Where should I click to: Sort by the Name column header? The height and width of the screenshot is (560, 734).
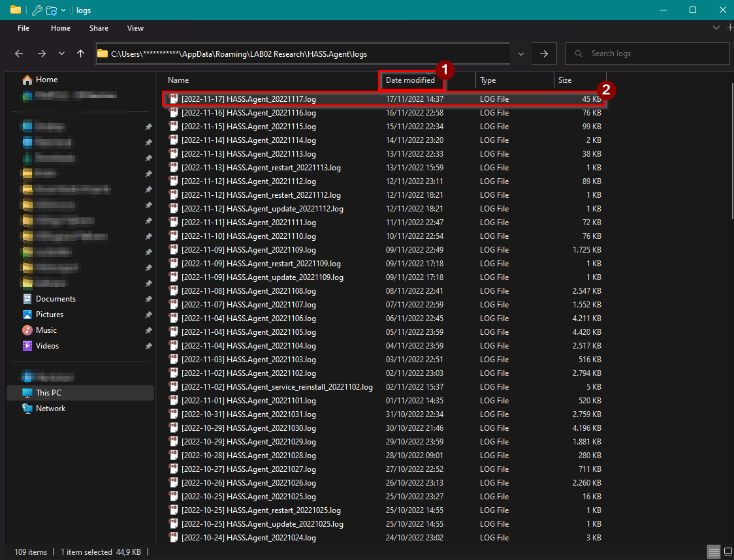[x=178, y=80]
